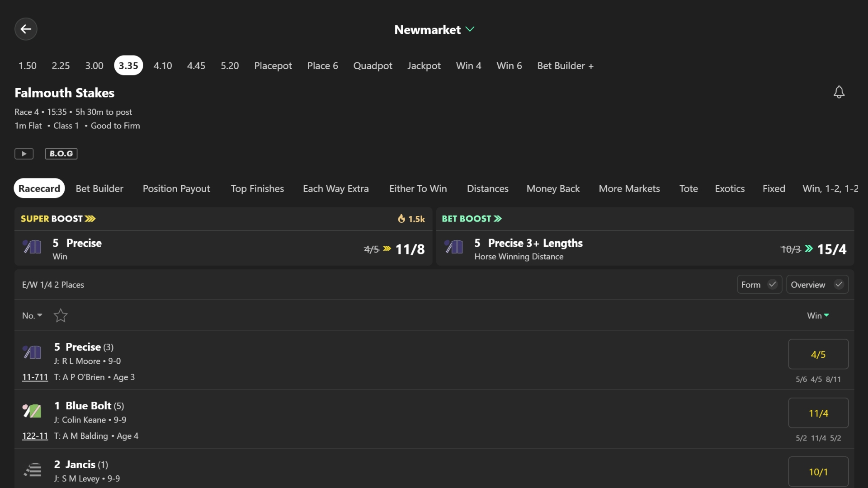The height and width of the screenshot is (488, 868).
Task: Click the E/W 1/4 2 Places terms
Action: (53, 285)
